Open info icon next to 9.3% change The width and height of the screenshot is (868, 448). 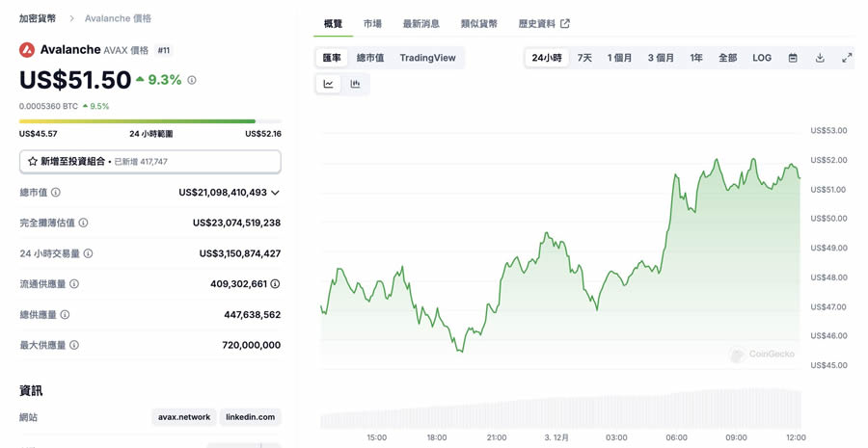coord(192,80)
